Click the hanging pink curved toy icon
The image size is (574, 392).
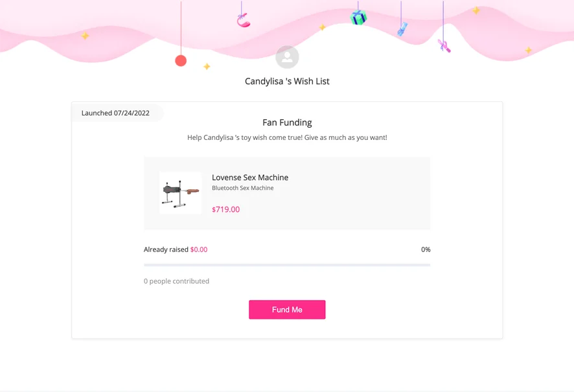pyautogui.click(x=243, y=20)
